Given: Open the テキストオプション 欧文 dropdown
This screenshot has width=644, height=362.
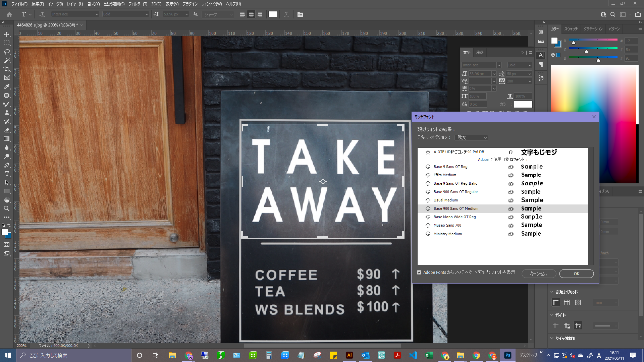Looking at the screenshot, I should tap(471, 137).
